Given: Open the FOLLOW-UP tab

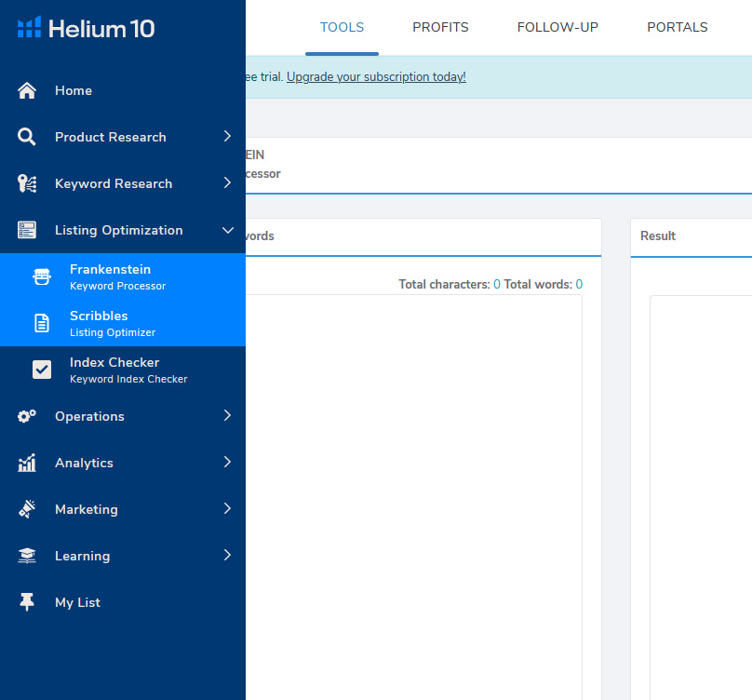Looking at the screenshot, I should [x=557, y=27].
